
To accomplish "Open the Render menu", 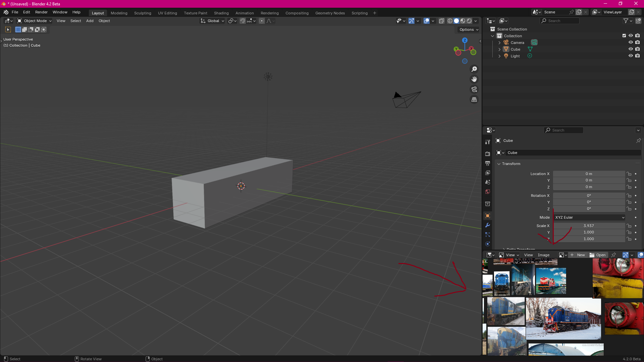I will 41,12.
